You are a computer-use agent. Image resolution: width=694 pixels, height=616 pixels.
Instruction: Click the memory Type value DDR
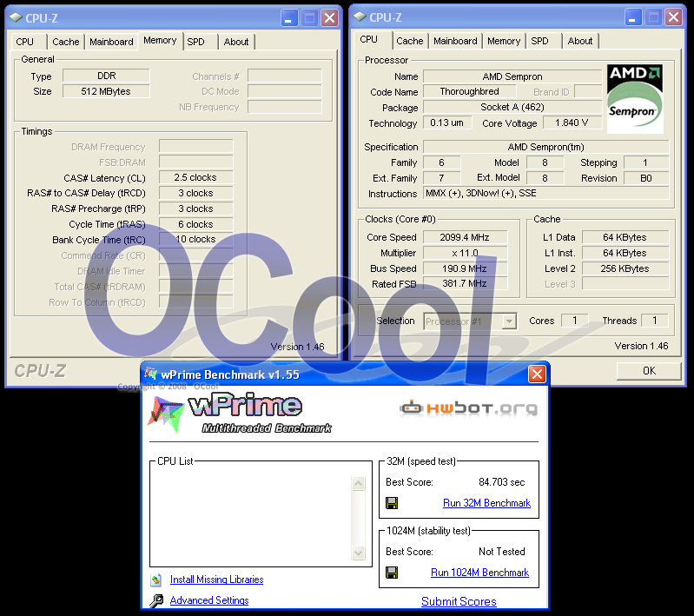click(x=106, y=76)
